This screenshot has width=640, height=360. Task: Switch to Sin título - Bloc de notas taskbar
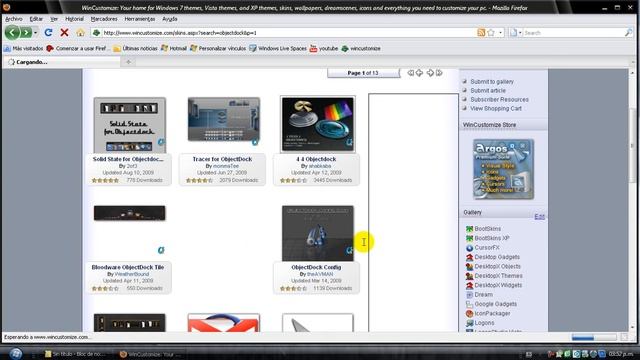(x=75, y=354)
